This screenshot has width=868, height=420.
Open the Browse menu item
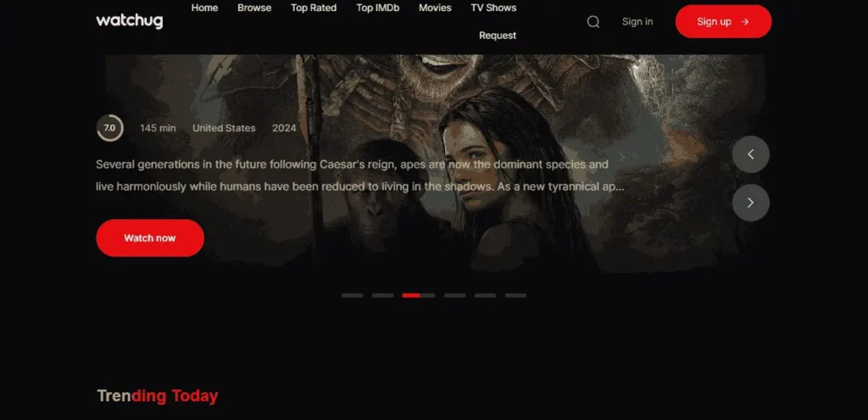[254, 8]
